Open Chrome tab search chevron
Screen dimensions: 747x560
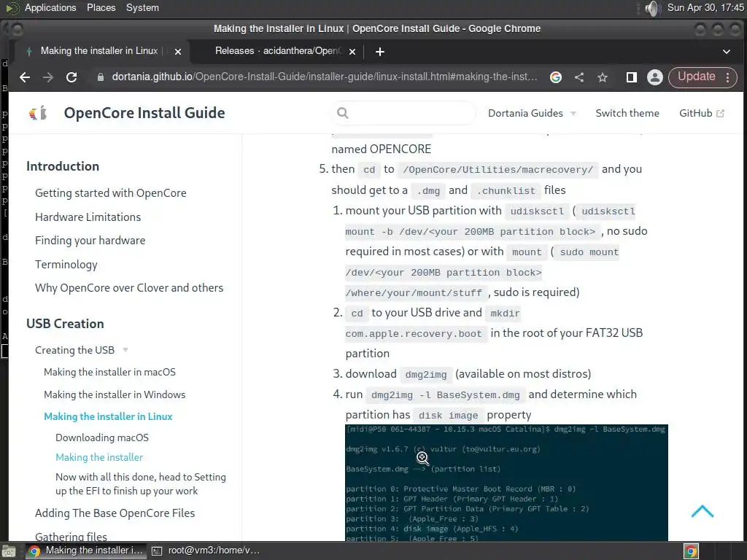coord(727,52)
